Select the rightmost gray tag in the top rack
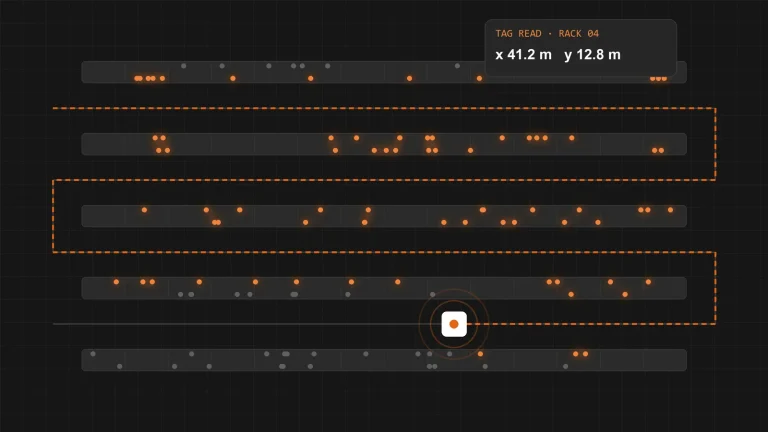The image size is (768, 432). tap(457, 66)
